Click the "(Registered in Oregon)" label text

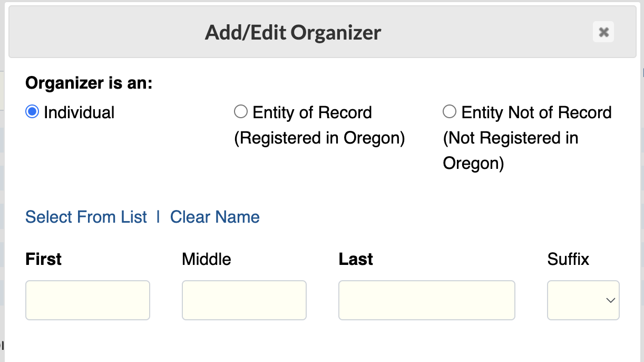pos(319,138)
